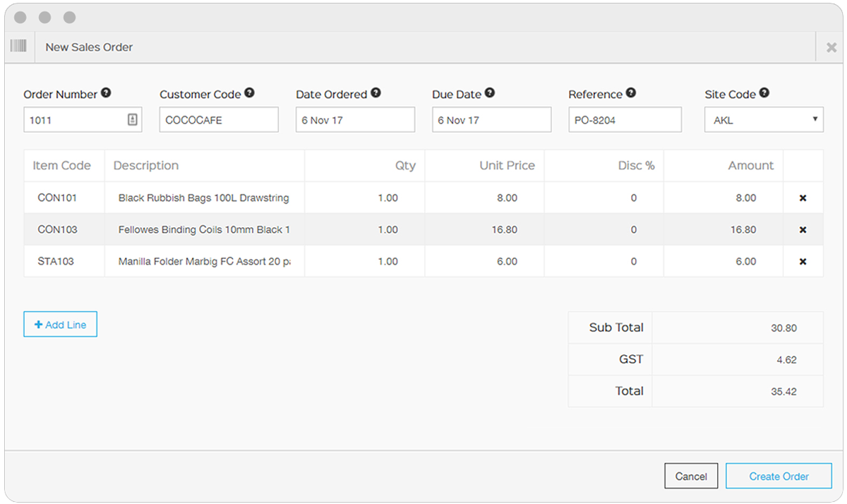847x504 pixels.
Task: Click the barcode icon beside New Sales Order
Action: [18, 47]
